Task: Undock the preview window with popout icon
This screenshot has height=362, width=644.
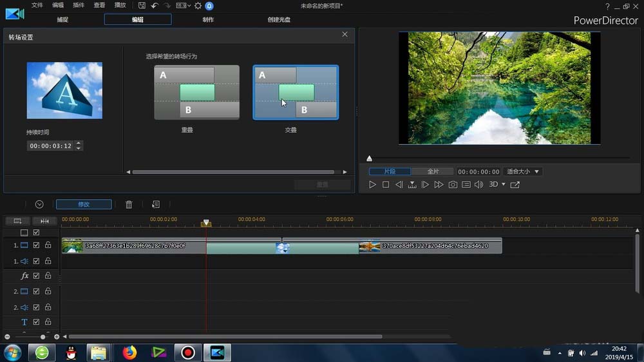Action: 515,185
